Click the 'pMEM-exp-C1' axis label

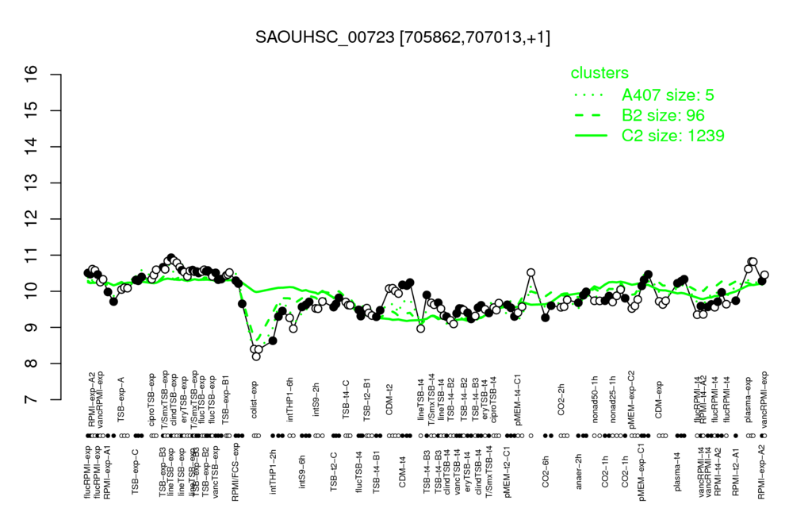click(x=642, y=471)
